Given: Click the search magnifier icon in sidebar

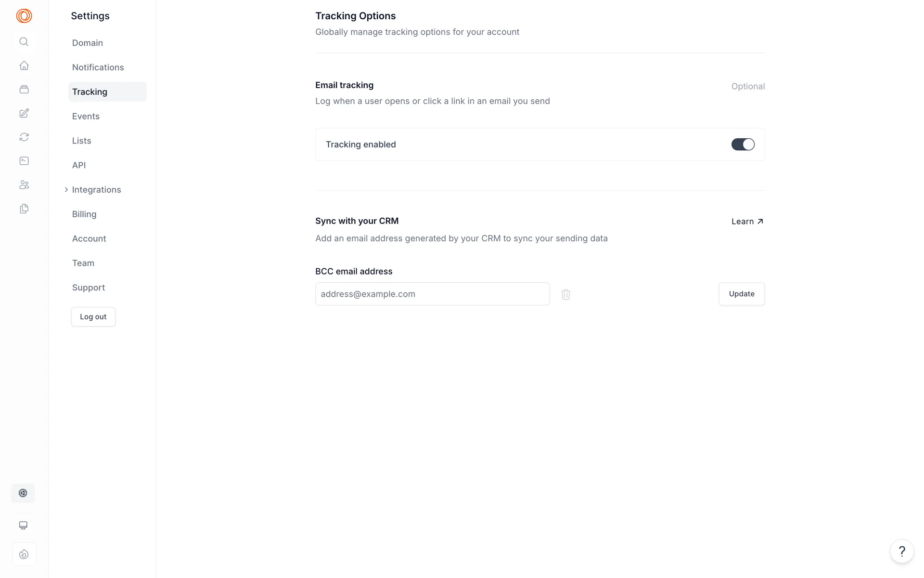Looking at the screenshot, I should coord(24,42).
